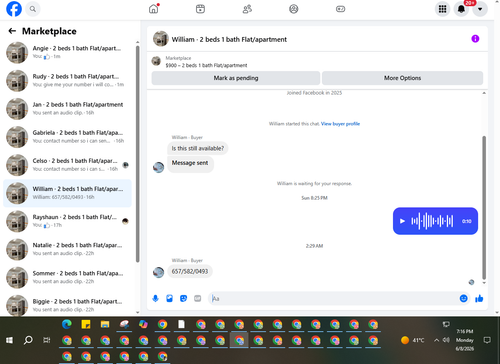
Task: Open the emoji picker smiley
Action: click(463, 298)
